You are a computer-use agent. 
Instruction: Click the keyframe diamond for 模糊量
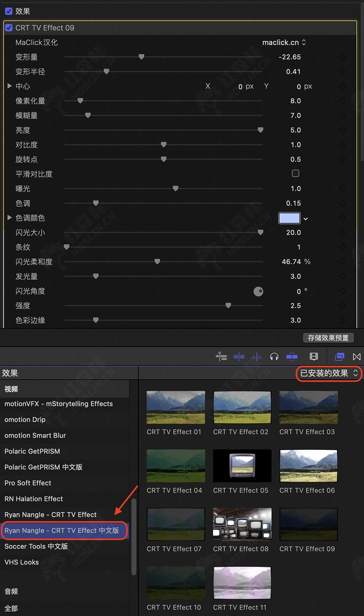click(x=342, y=115)
